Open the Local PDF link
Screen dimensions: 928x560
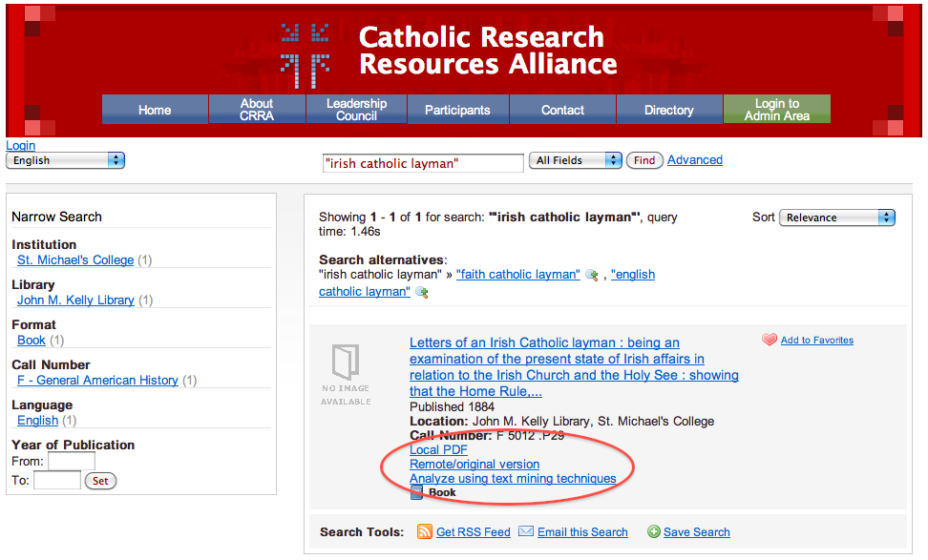click(x=438, y=450)
